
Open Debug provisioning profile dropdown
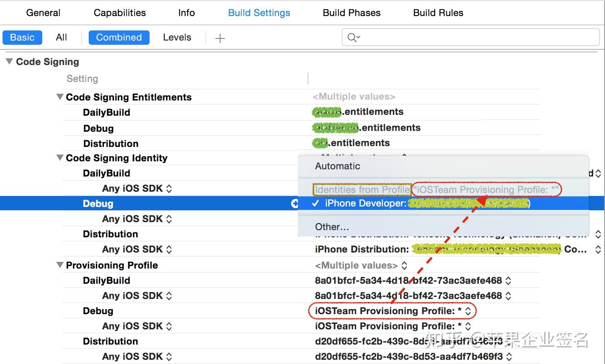point(468,311)
